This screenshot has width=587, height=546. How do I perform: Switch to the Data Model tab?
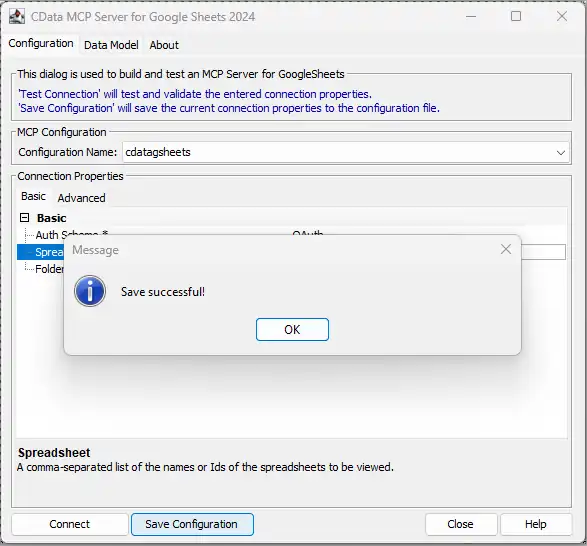pos(111,45)
